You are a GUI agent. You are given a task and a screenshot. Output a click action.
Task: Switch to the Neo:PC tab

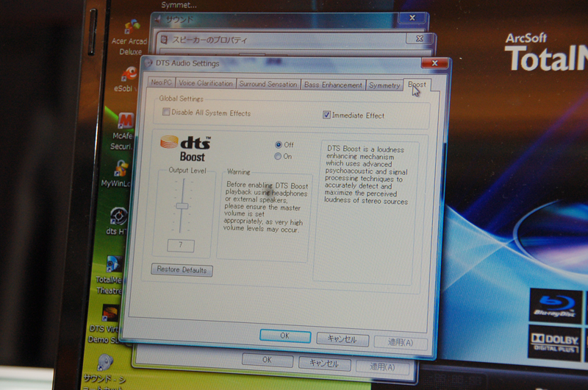pos(161,84)
